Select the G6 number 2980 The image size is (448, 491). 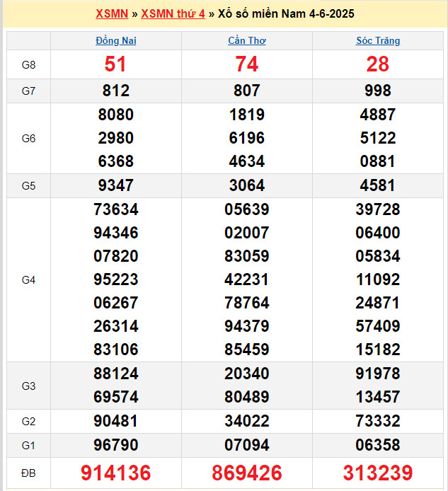(116, 138)
